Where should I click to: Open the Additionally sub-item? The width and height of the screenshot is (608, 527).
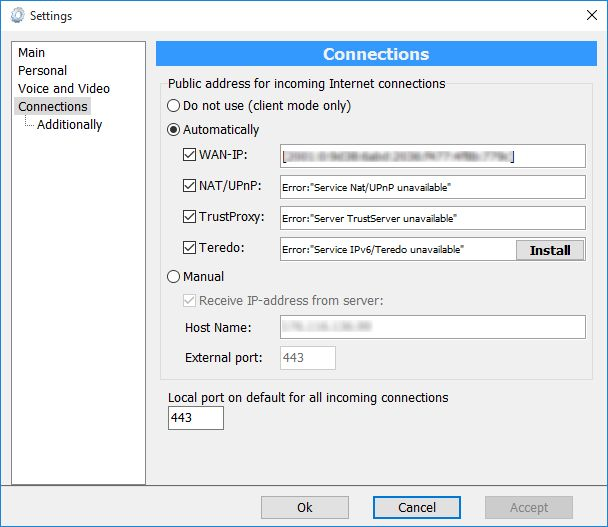tap(69, 124)
